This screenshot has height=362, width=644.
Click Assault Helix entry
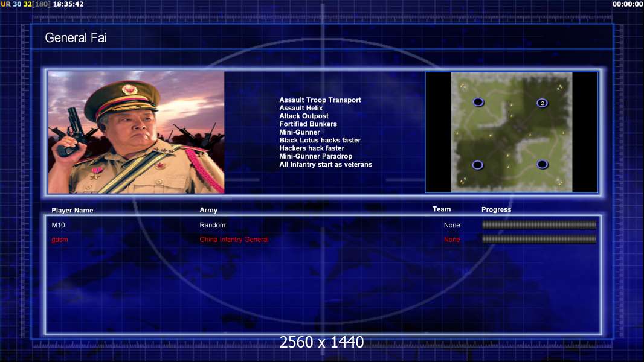click(301, 108)
